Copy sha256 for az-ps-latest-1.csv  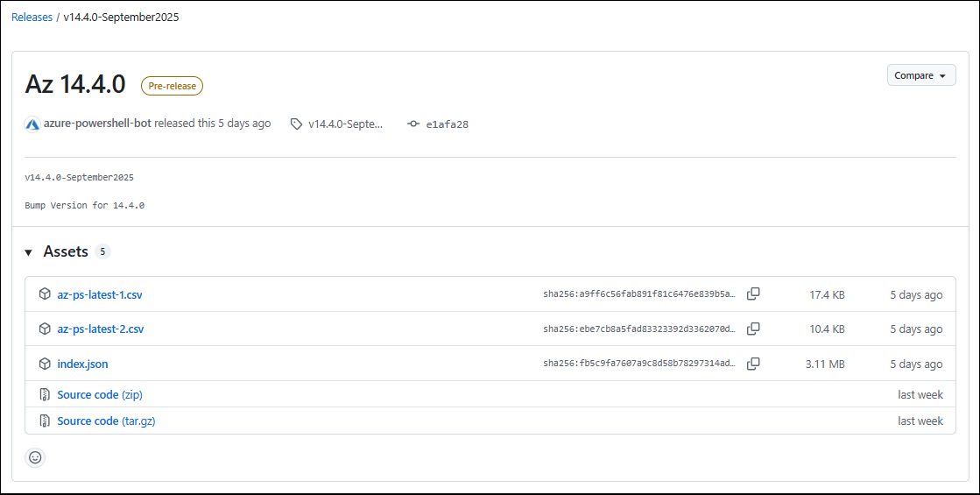coord(753,293)
